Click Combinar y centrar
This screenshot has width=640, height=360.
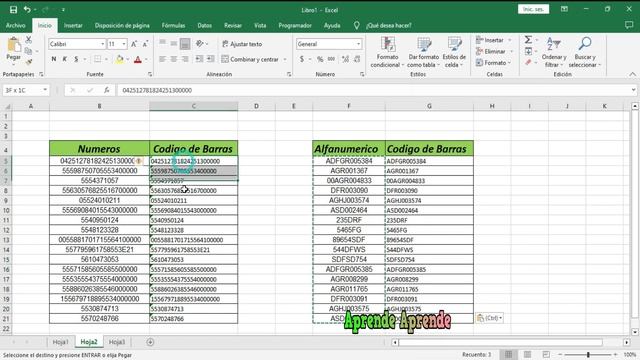pos(250,59)
